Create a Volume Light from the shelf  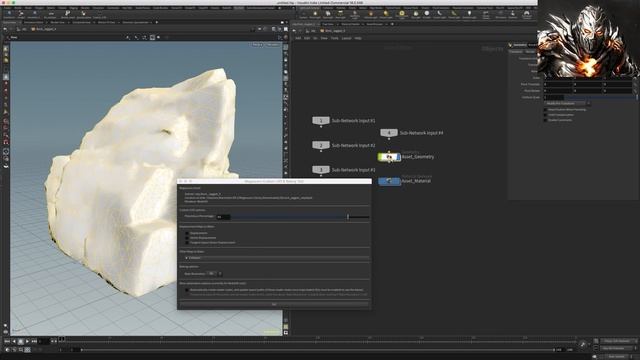(371, 14)
